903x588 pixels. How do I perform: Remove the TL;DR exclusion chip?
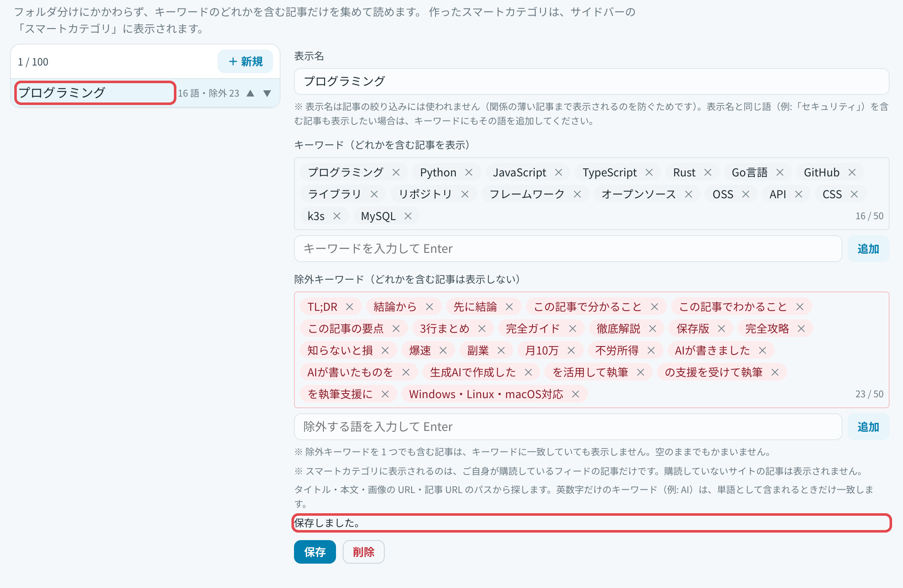click(x=349, y=307)
